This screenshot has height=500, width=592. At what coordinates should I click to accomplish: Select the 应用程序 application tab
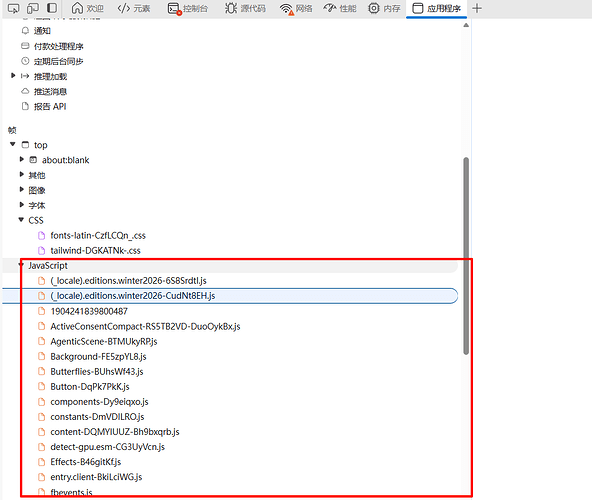(436, 8)
